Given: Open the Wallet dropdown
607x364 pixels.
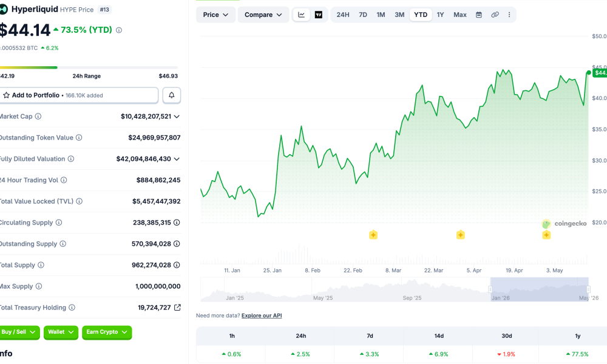Looking at the screenshot, I should coord(61,332).
